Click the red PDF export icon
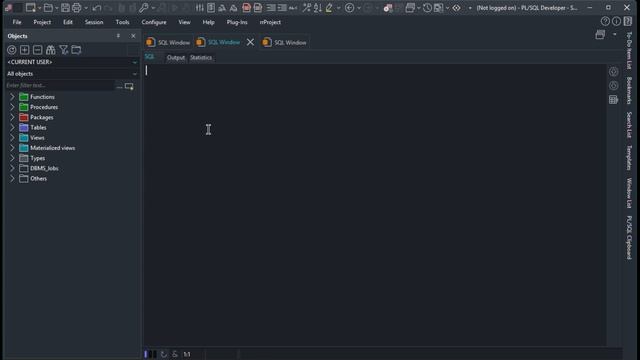This screenshot has width=640, height=360. click(x=246, y=8)
